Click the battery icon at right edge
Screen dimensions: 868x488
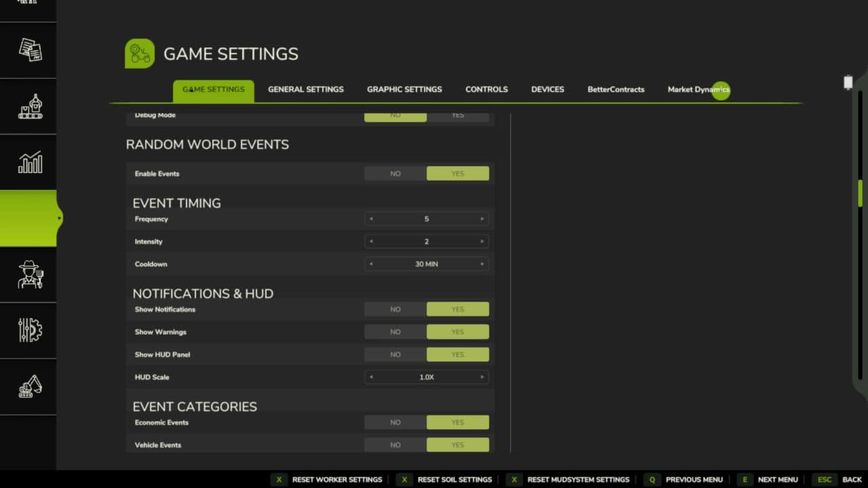848,83
